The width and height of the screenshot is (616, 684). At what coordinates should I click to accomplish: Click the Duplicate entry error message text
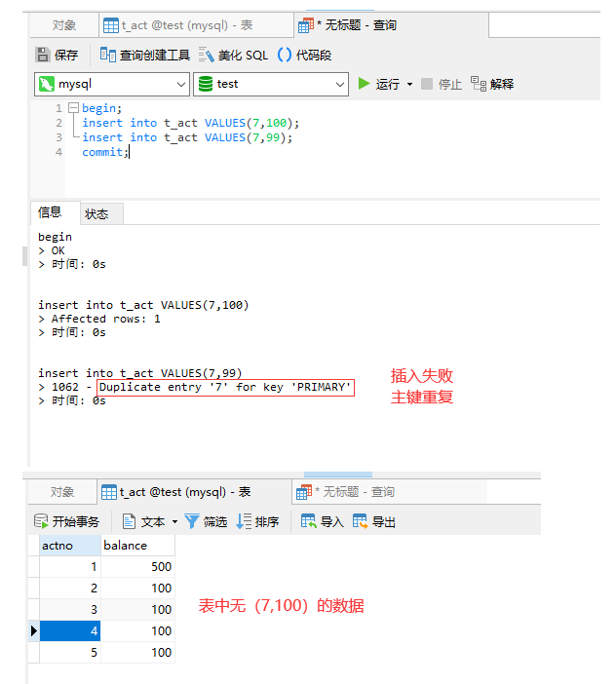225,387
